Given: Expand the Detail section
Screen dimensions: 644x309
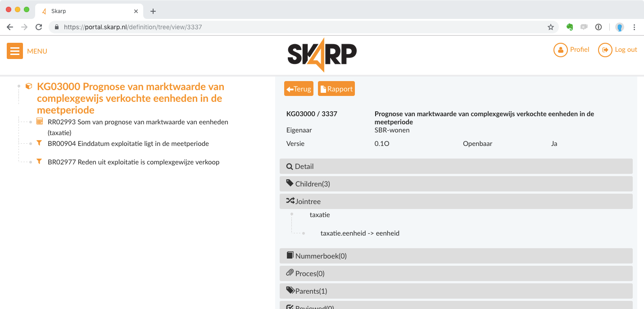Looking at the screenshot, I should [x=456, y=166].
